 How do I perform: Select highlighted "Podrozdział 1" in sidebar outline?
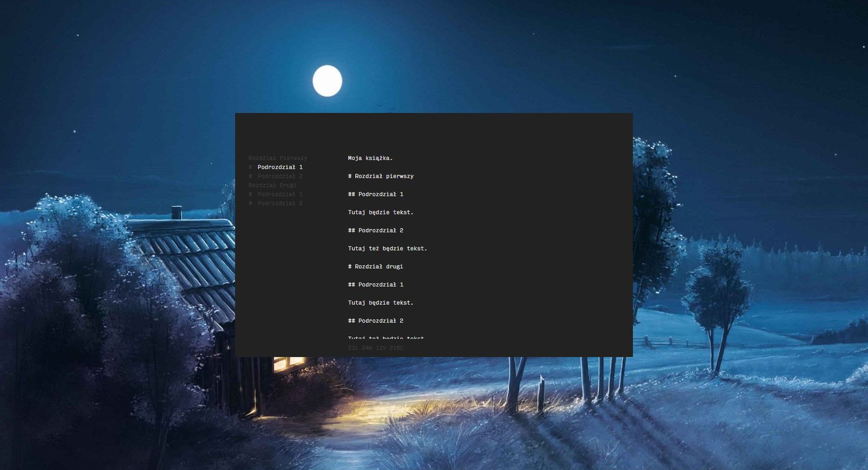pyautogui.click(x=280, y=167)
